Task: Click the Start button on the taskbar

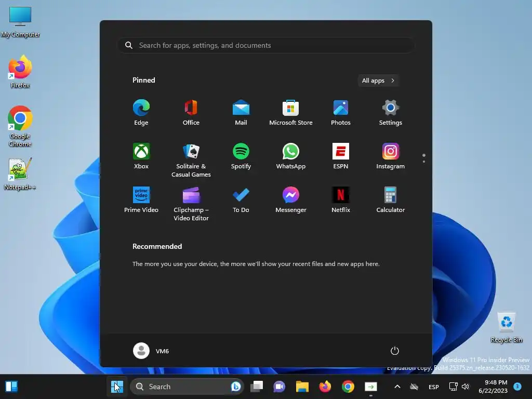Action: point(117,386)
